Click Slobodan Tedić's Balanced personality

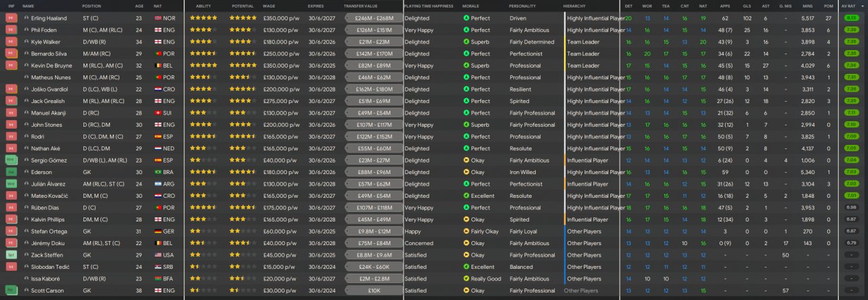tap(520, 267)
